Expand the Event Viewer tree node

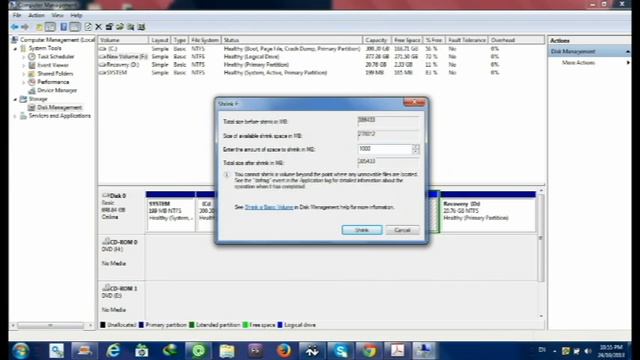pyautogui.click(x=24, y=65)
